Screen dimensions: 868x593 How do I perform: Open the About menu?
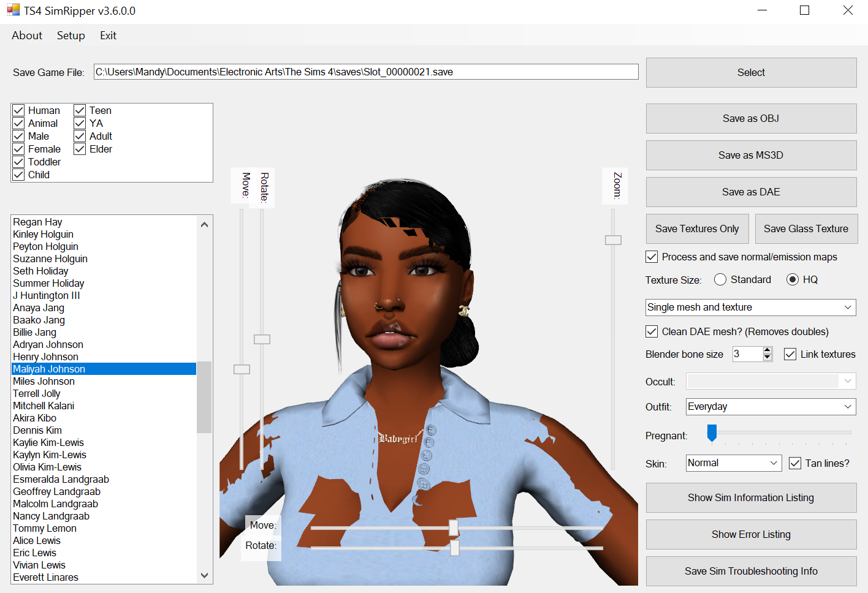point(26,36)
